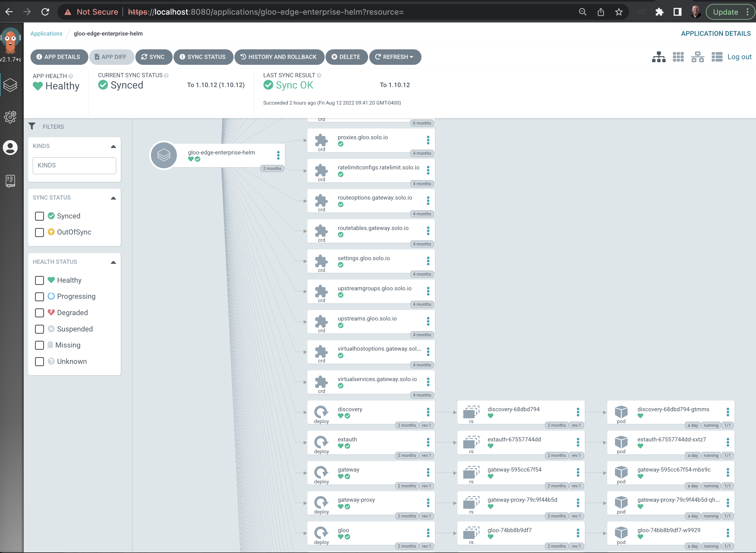
Task: Open the menu dots for the discovery deployment
Action: pos(428,412)
